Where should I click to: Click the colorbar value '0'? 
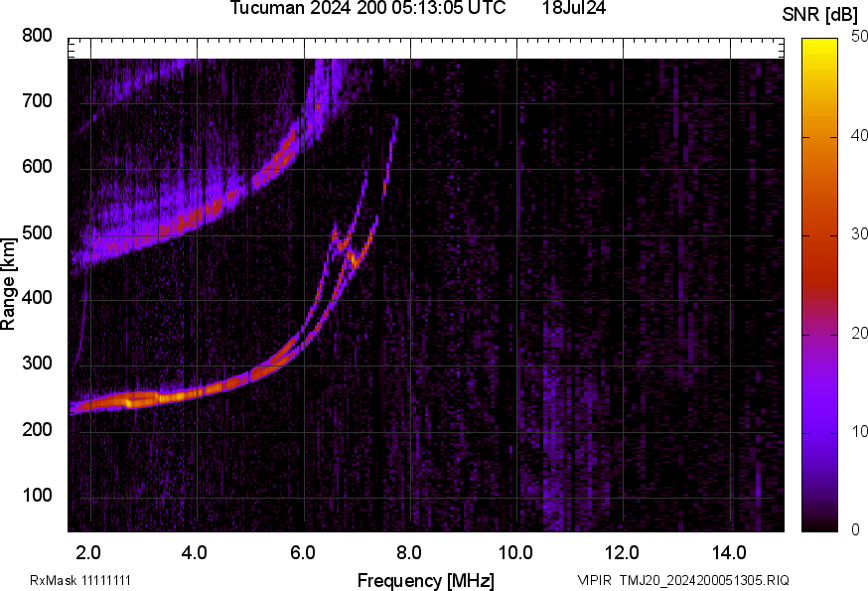coord(856,530)
